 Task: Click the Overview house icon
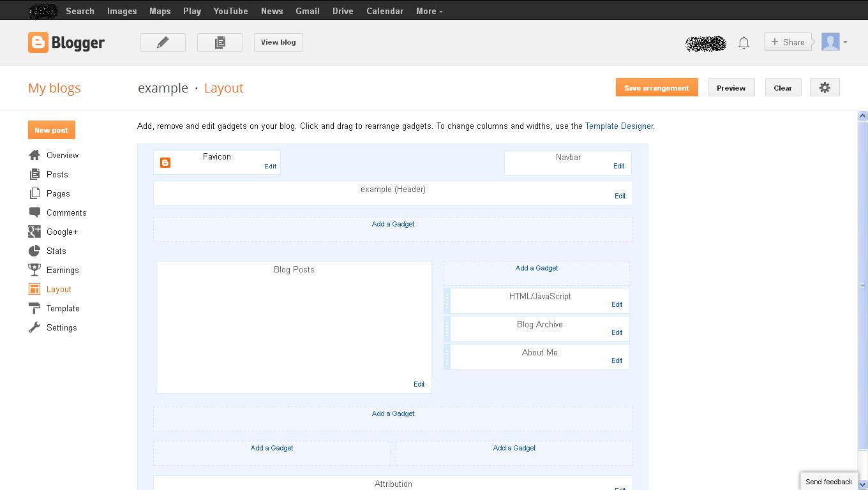pos(34,155)
